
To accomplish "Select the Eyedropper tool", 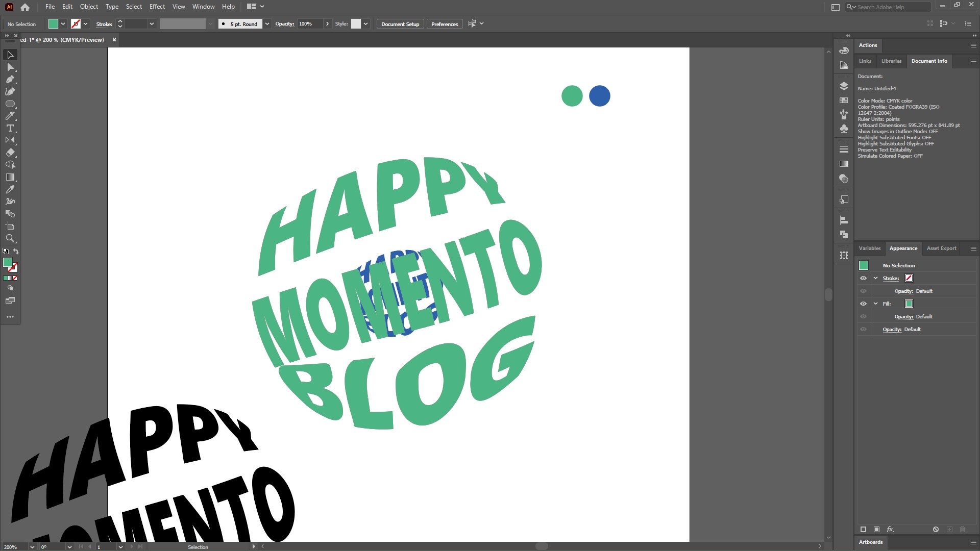I will click(x=10, y=189).
